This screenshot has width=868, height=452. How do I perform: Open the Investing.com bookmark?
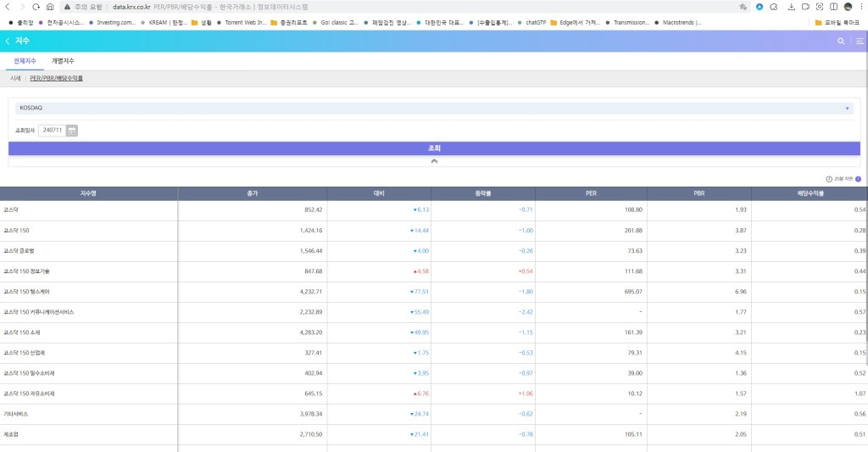pos(113,22)
